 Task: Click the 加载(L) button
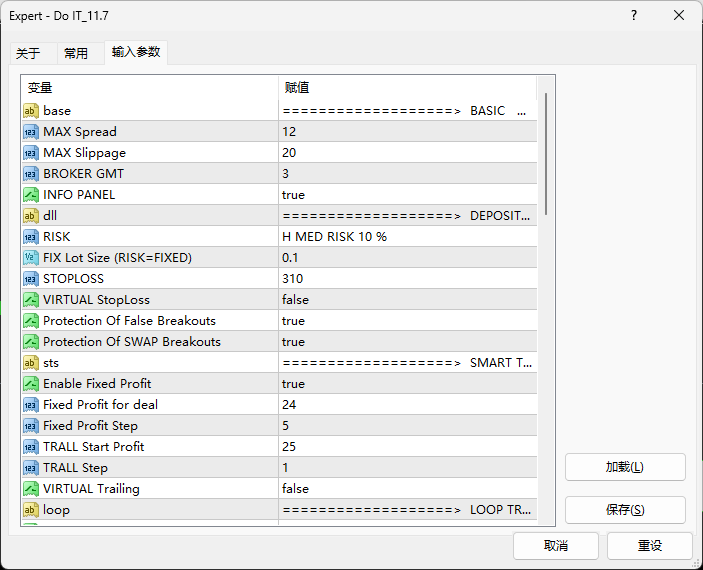pyautogui.click(x=625, y=467)
